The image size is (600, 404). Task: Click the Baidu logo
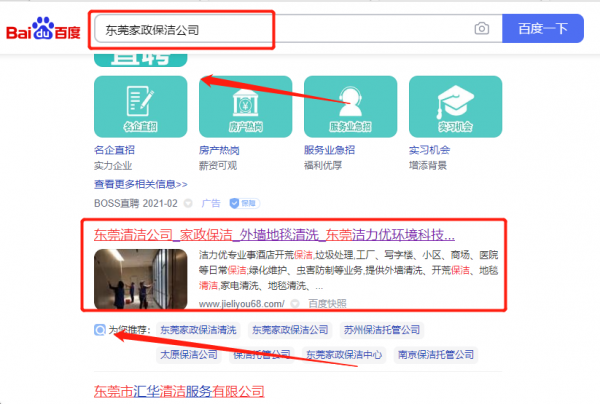point(44,29)
